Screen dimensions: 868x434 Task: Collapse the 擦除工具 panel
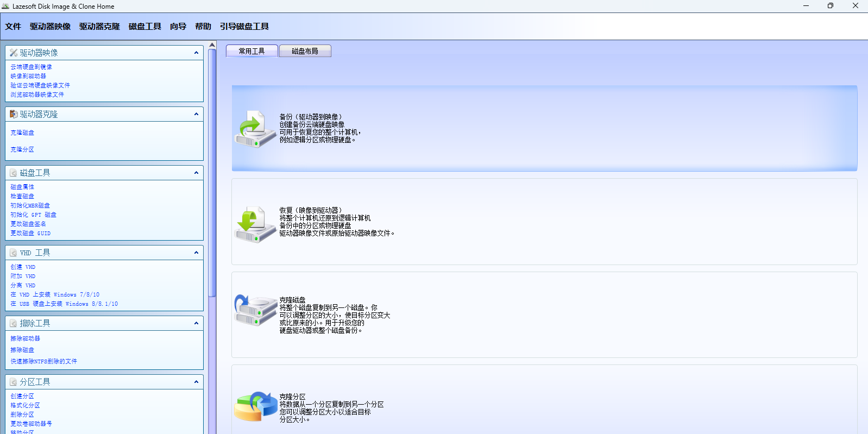tap(196, 323)
